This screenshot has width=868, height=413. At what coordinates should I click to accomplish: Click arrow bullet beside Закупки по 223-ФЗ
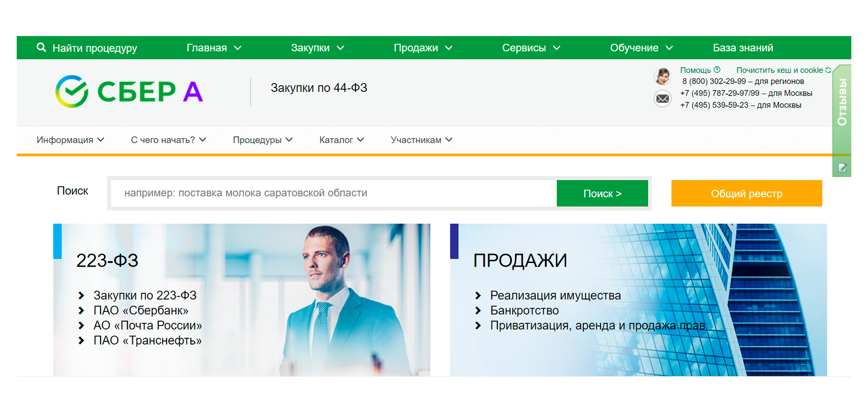[81, 295]
